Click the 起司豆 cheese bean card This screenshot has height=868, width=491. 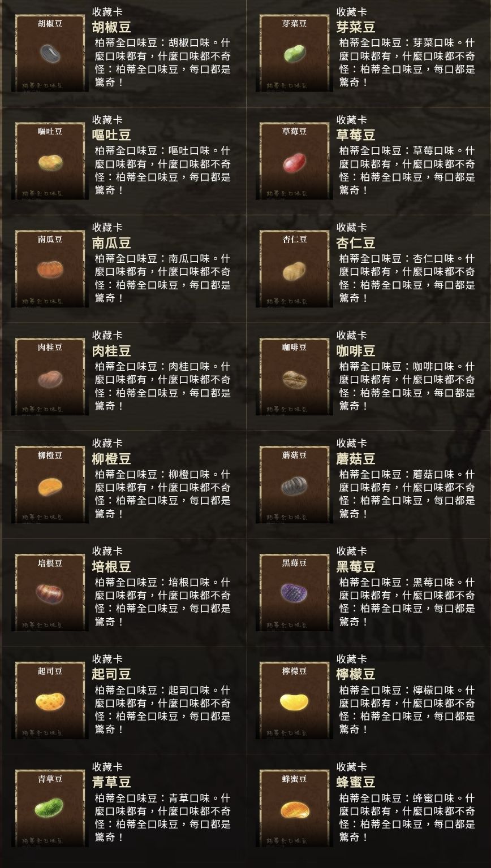point(50,700)
